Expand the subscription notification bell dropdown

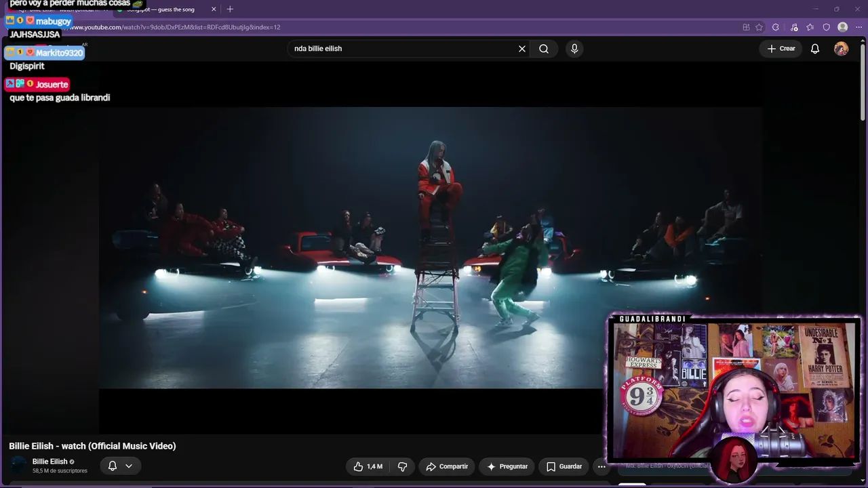tap(121, 466)
